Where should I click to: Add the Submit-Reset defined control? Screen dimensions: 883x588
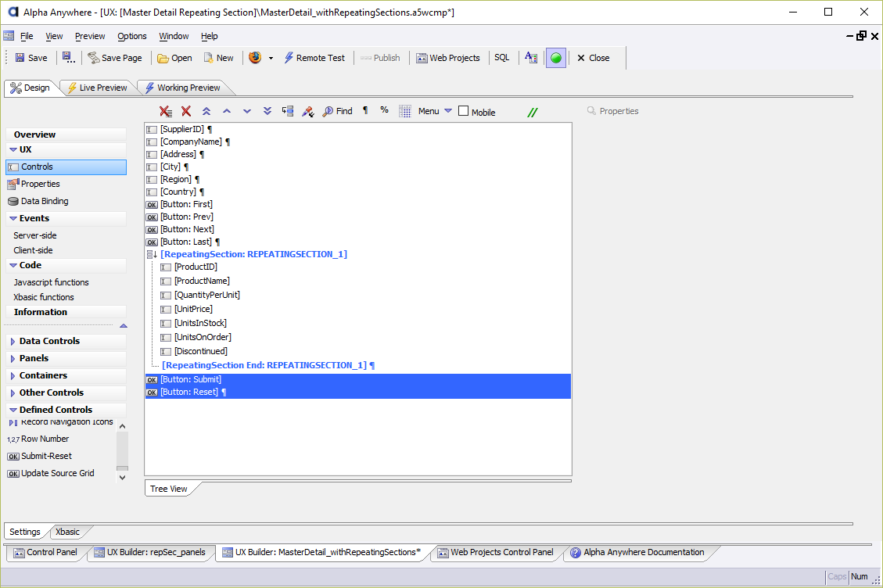39,456
